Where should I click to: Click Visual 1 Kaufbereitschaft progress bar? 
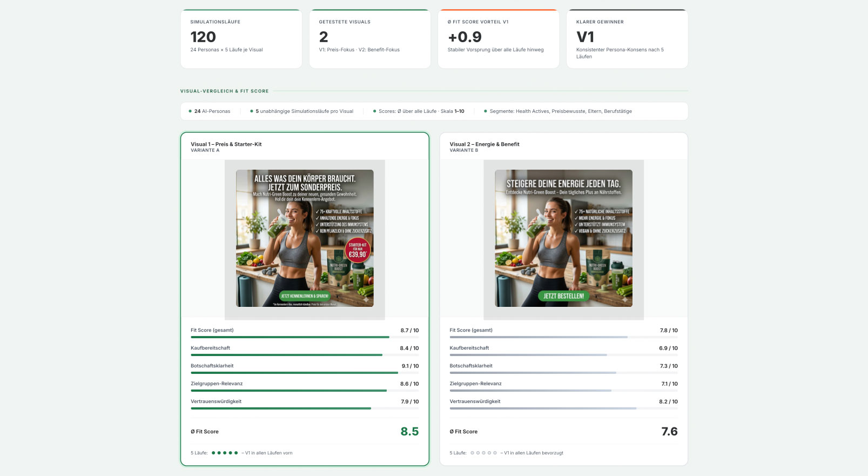[305, 355]
